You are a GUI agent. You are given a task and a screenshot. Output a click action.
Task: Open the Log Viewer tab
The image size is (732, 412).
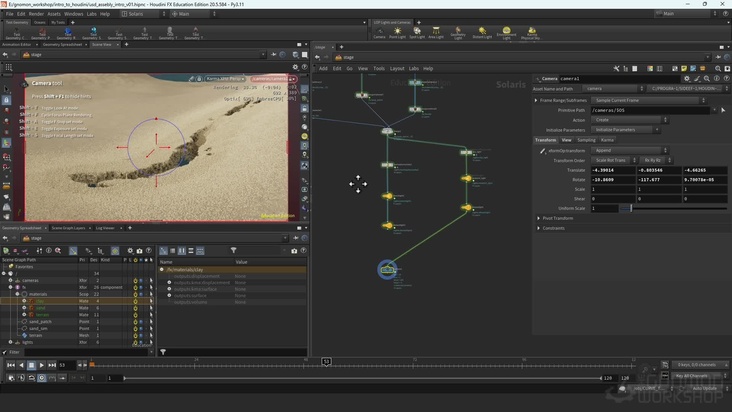(105, 228)
